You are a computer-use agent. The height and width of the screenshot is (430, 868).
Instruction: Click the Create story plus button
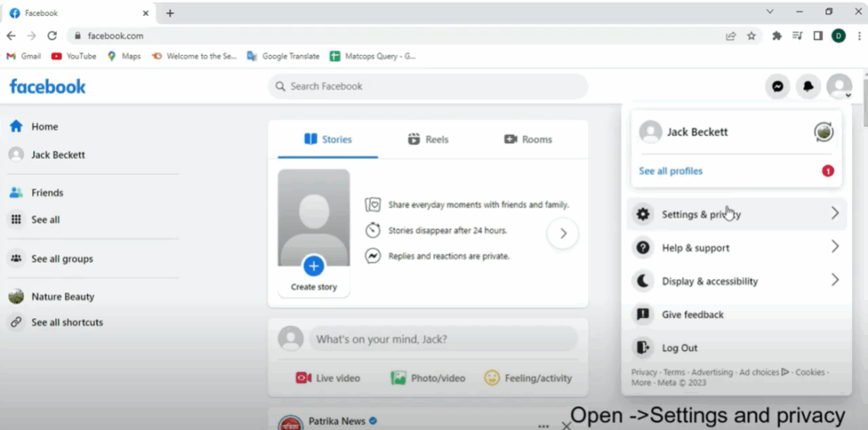[x=314, y=266]
